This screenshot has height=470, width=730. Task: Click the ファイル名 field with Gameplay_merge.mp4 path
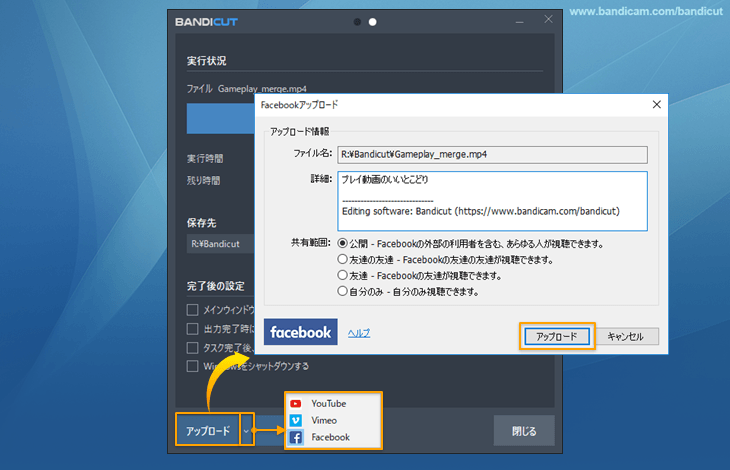pos(493,154)
